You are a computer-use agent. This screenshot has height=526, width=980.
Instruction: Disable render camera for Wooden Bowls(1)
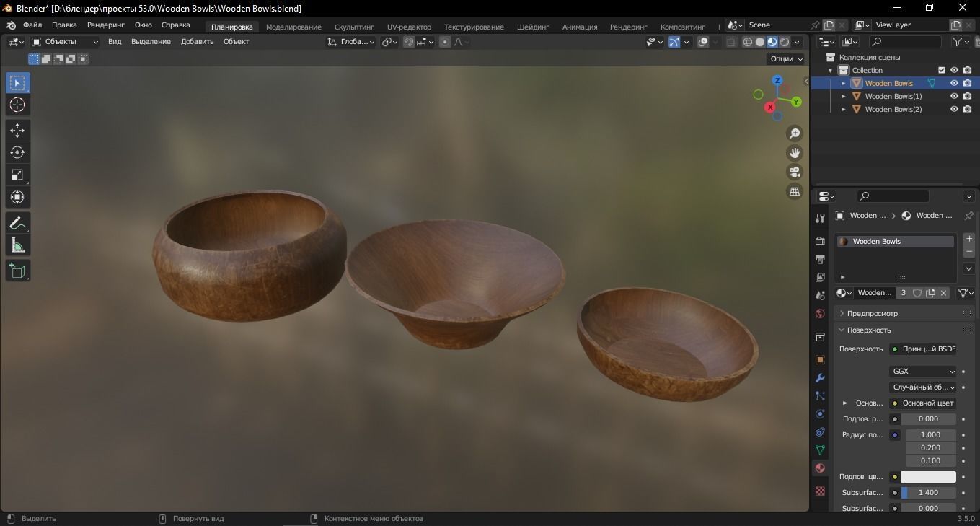[967, 96]
